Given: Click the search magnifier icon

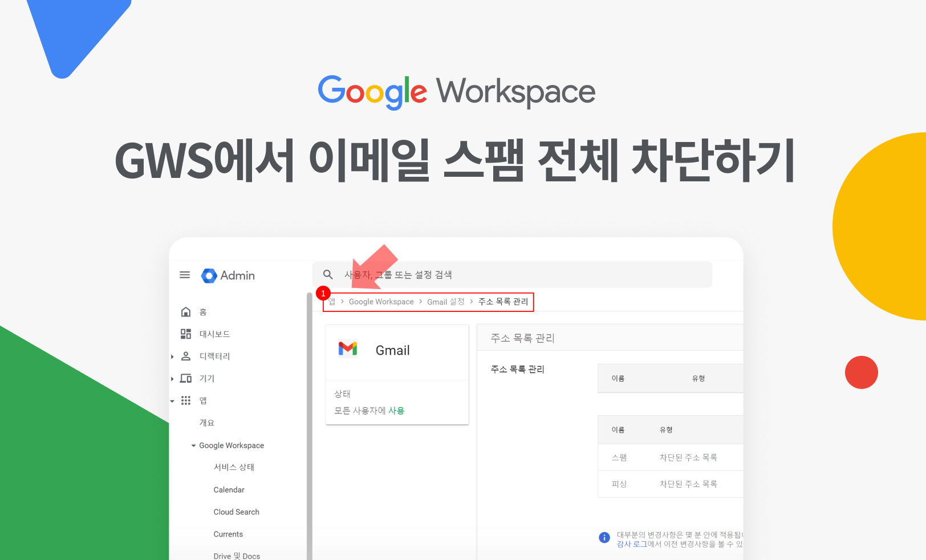Looking at the screenshot, I should 328,274.
